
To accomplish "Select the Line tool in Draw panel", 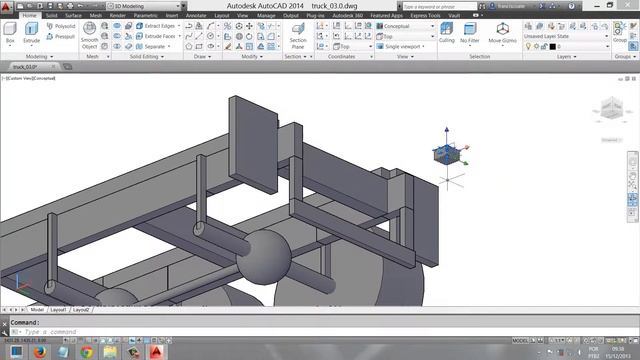I will (x=199, y=36).
